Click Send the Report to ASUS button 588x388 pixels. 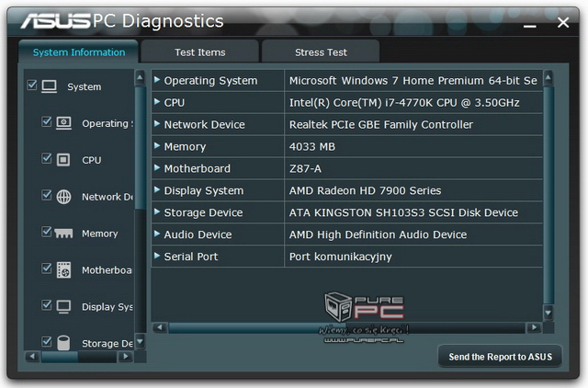pyautogui.click(x=500, y=356)
